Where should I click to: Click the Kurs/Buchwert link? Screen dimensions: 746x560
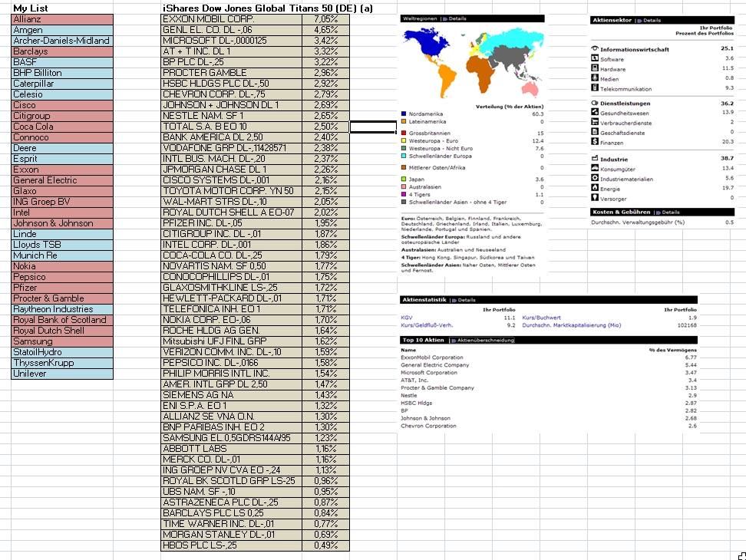(x=541, y=318)
